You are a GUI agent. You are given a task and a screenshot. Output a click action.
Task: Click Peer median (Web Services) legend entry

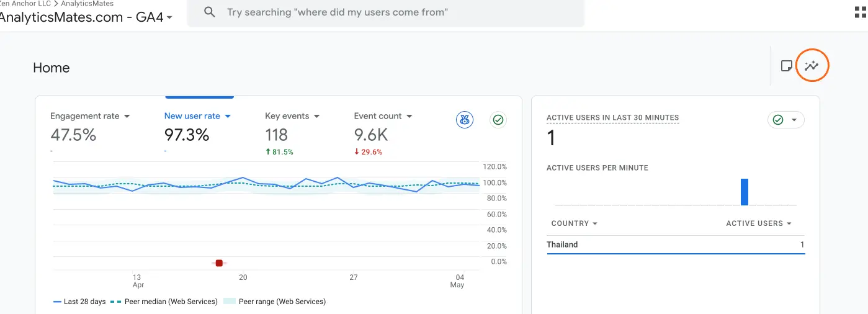(x=164, y=302)
